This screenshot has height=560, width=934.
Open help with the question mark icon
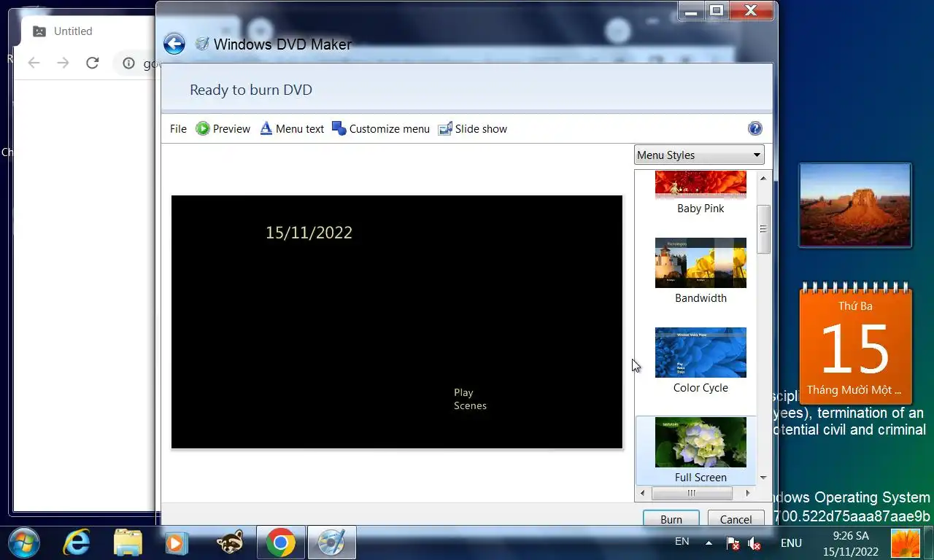[755, 128]
